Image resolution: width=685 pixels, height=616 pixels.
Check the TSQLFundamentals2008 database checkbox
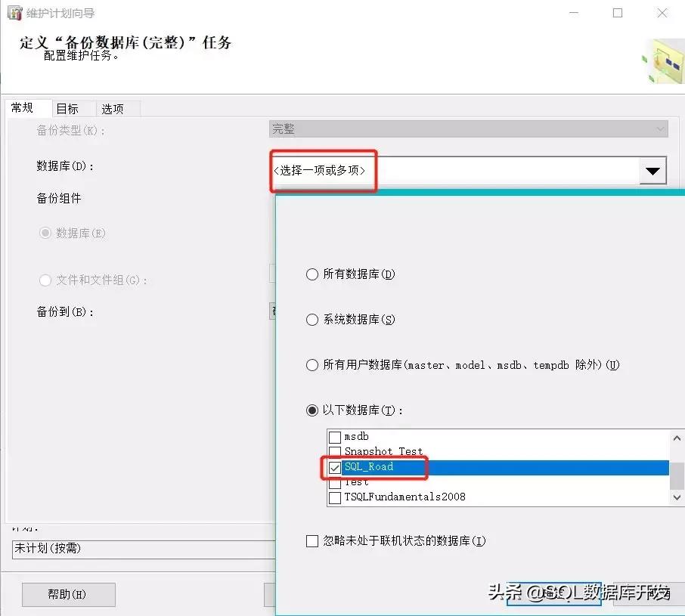pos(335,497)
